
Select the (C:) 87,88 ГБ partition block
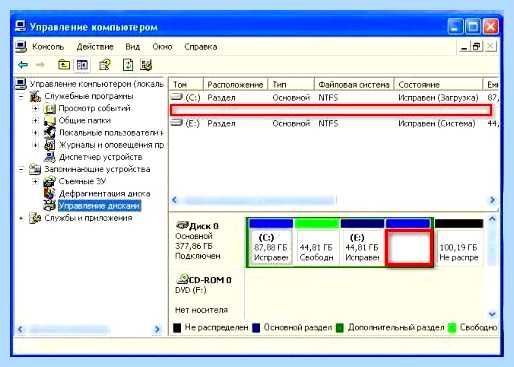[x=270, y=242]
